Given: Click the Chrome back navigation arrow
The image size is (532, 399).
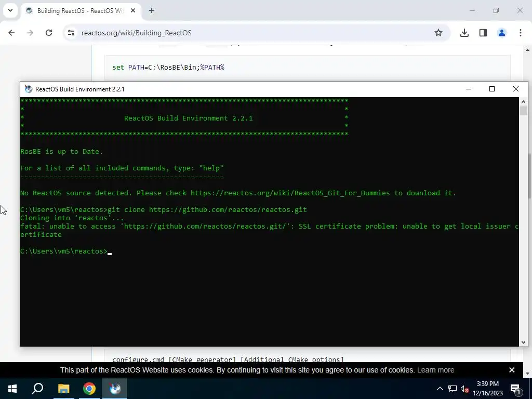Looking at the screenshot, I should click(x=11, y=33).
